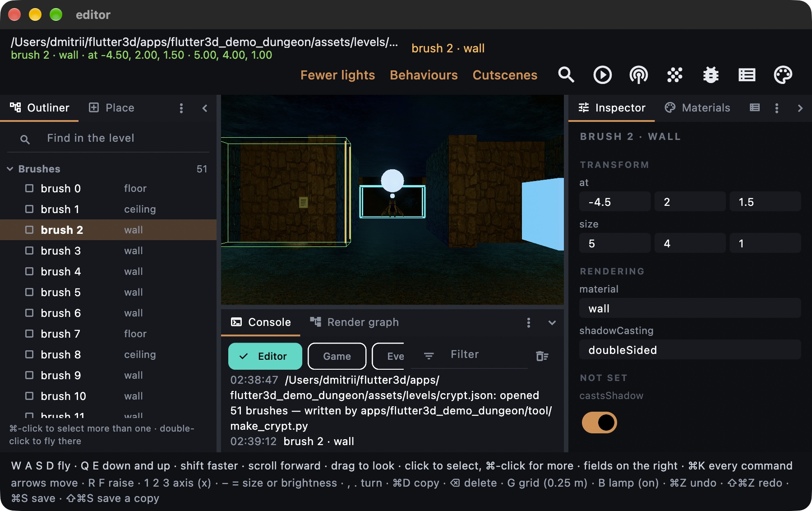This screenshot has width=812, height=511.
Task: Open the material dropdown showing wall
Action: pos(690,309)
